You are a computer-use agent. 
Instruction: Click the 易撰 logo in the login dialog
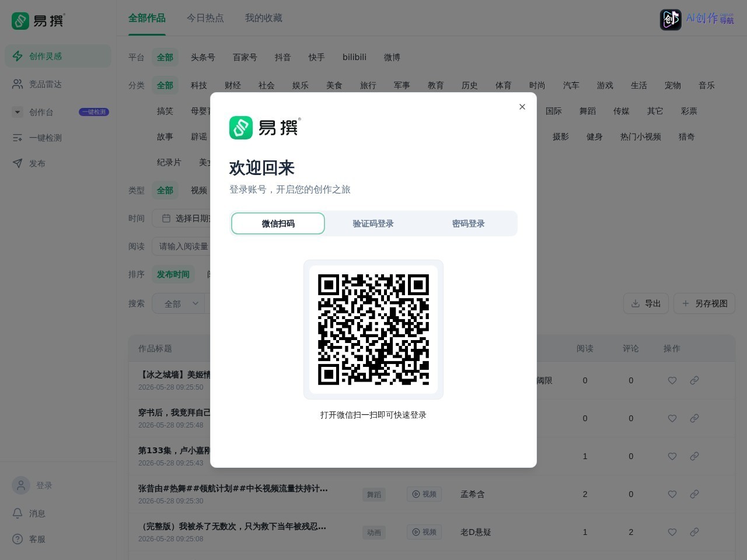[x=265, y=128]
